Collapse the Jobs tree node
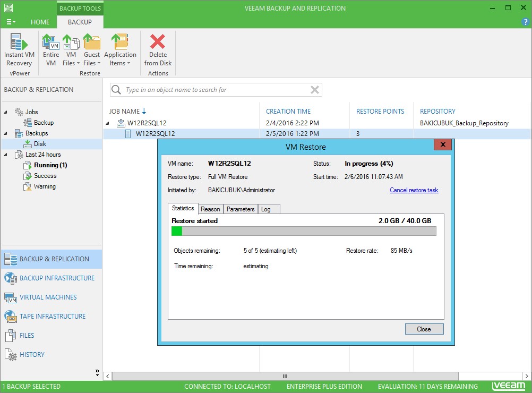 pos(5,112)
